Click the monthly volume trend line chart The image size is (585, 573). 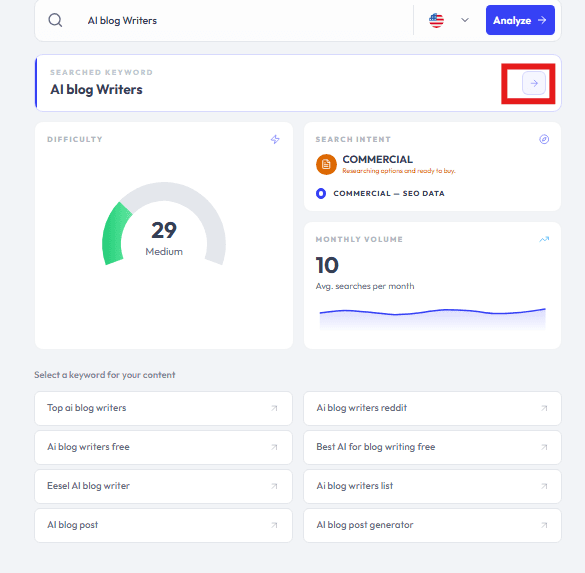pyautogui.click(x=433, y=319)
